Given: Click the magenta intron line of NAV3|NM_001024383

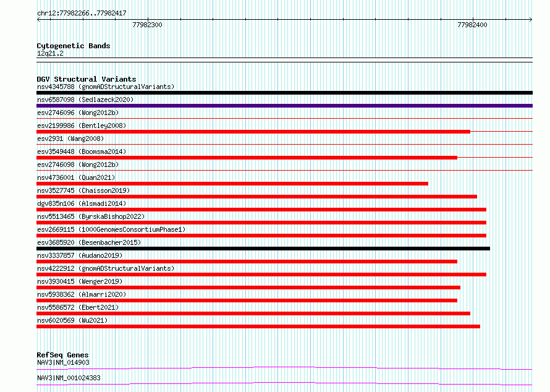Looking at the screenshot, I should pyautogui.click(x=284, y=383).
